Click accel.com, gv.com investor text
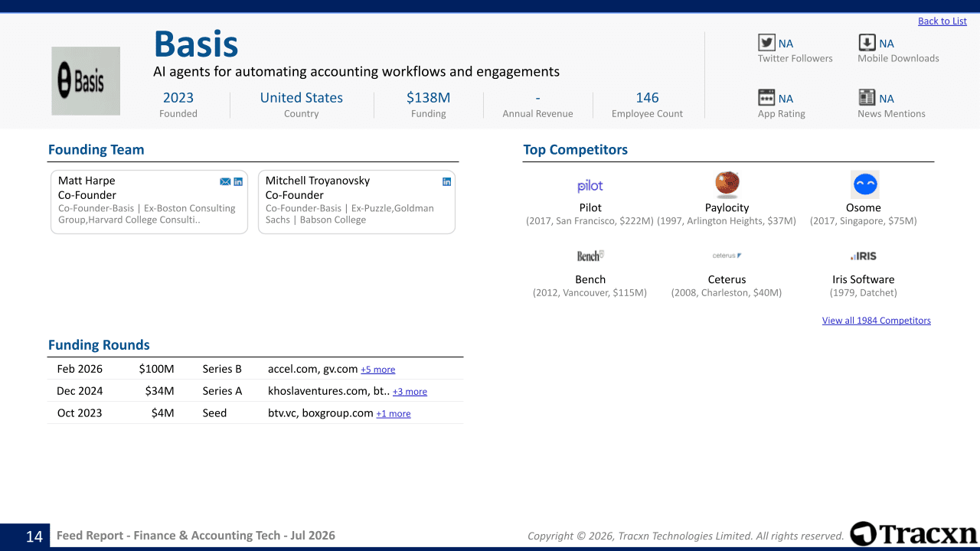980x551 pixels. [312, 369]
